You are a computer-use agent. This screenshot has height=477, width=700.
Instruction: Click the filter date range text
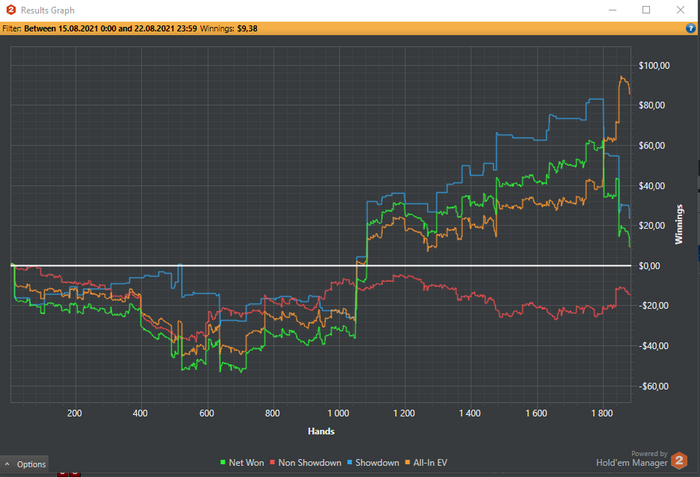coord(110,29)
